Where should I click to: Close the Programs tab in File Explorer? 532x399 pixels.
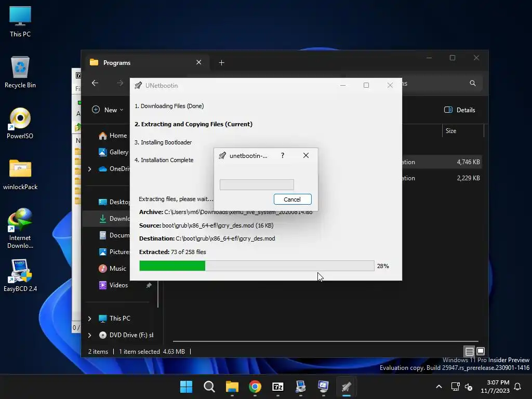199,62
